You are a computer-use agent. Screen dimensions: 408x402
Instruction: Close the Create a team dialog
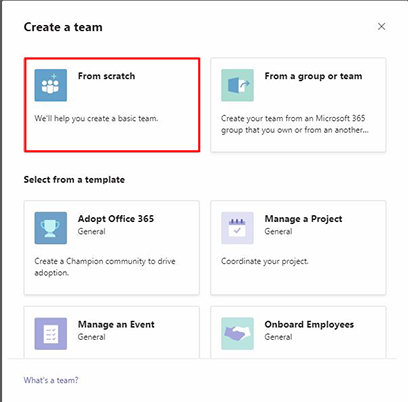[x=381, y=27]
